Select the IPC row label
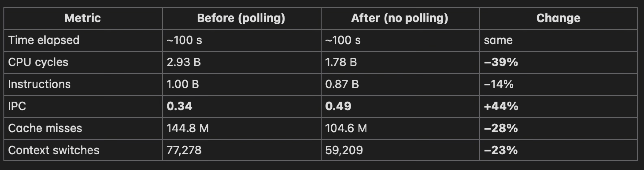644x170 pixels. coord(17,106)
